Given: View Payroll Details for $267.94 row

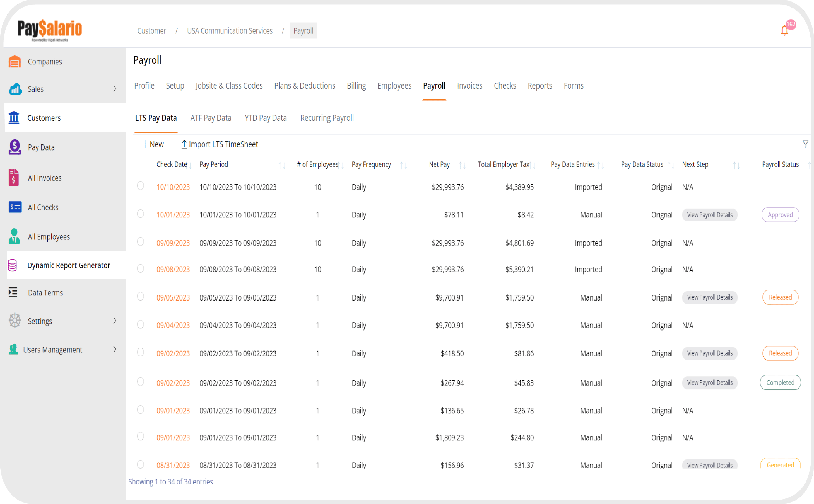Looking at the screenshot, I should tap(710, 383).
